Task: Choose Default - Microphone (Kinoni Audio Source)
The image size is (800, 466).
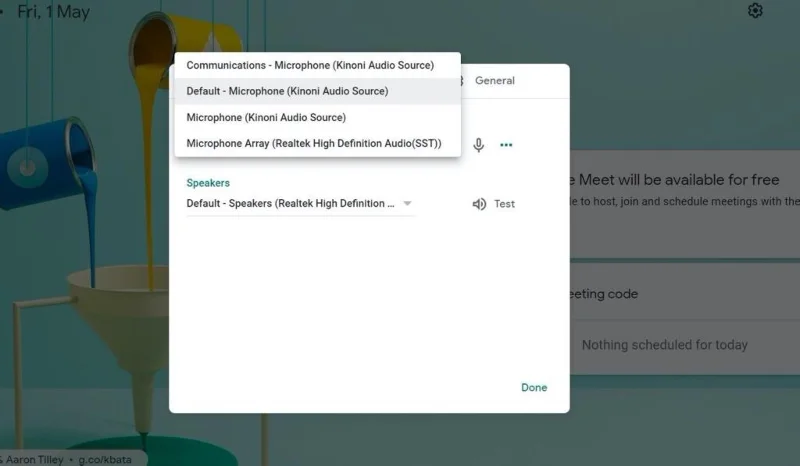Action: (x=317, y=91)
